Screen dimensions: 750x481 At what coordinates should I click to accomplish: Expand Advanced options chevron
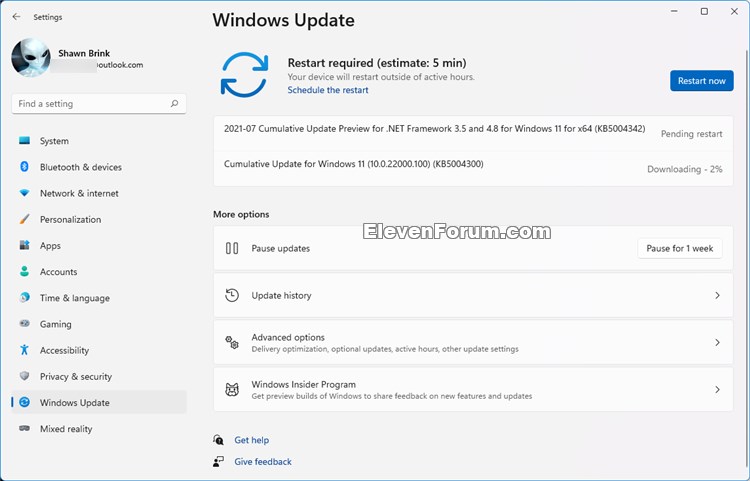point(717,342)
